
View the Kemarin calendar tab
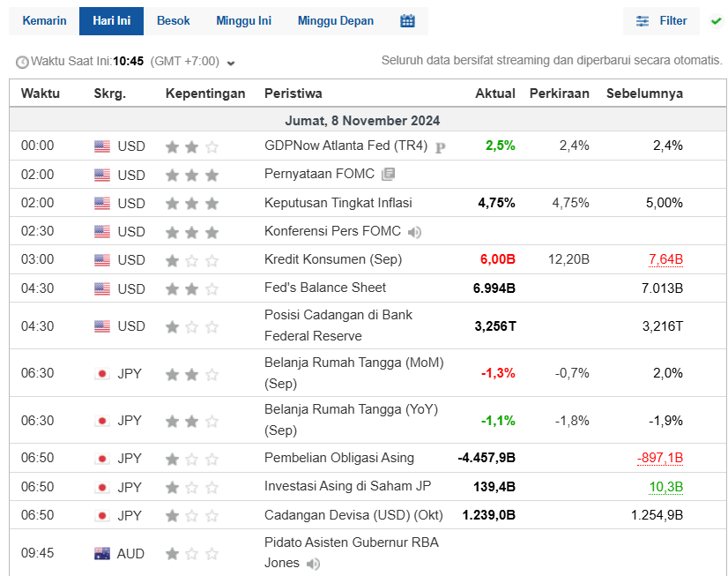pyautogui.click(x=44, y=20)
